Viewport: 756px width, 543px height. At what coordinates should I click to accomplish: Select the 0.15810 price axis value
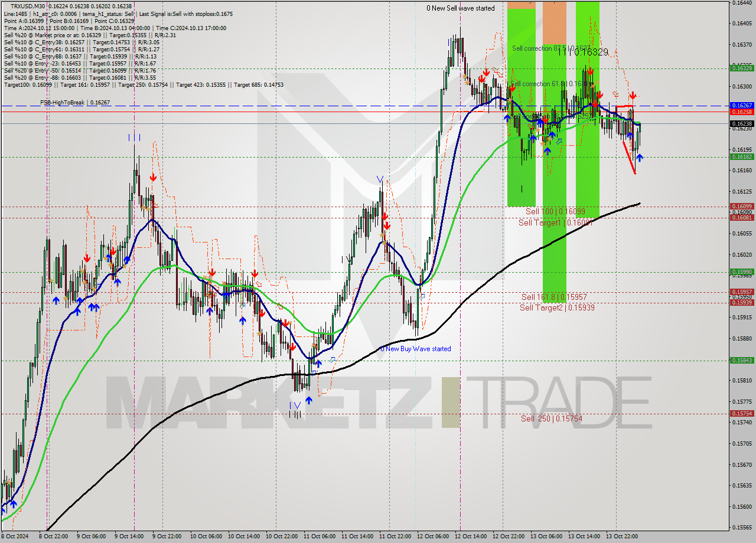(742, 380)
